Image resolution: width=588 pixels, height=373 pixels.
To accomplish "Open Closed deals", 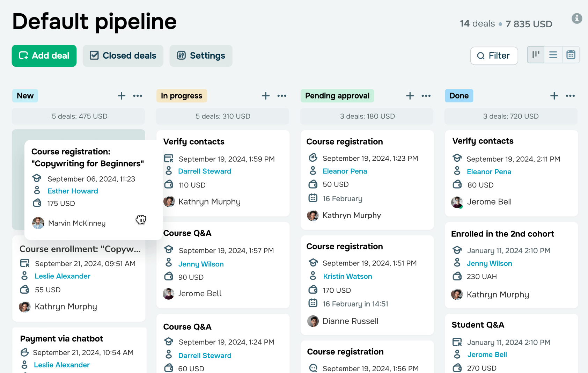I will [x=123, y=56].
